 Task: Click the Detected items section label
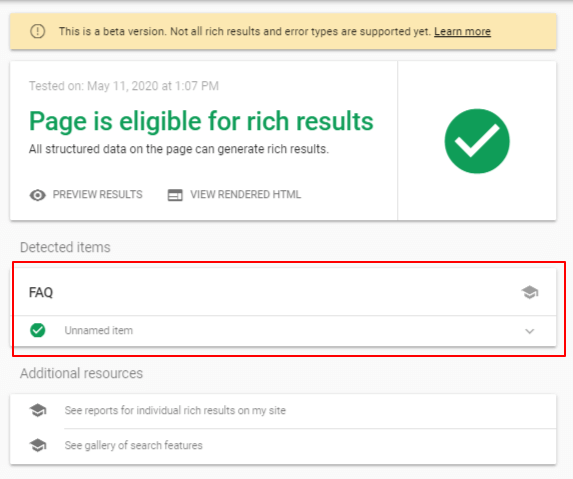pyautogui.click(x=65, y=247)
